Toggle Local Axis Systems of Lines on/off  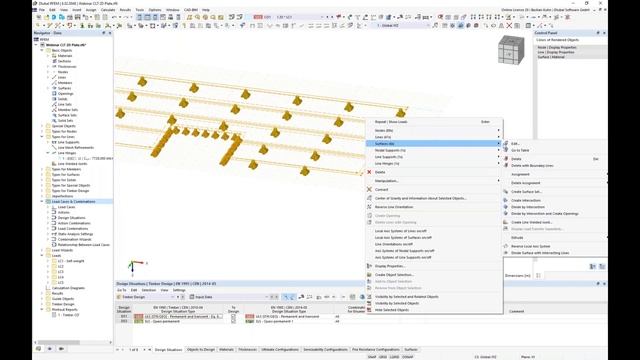(401, 231)
